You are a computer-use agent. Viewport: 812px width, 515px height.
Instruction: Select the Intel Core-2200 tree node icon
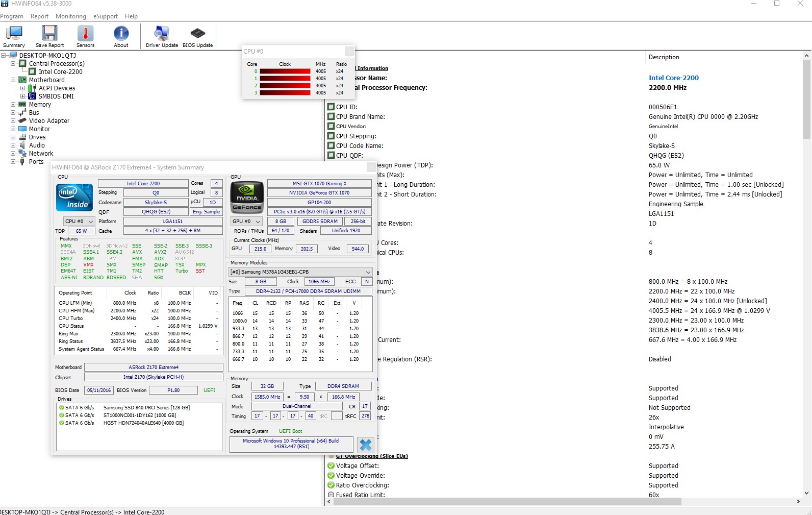tap(32, 71)
